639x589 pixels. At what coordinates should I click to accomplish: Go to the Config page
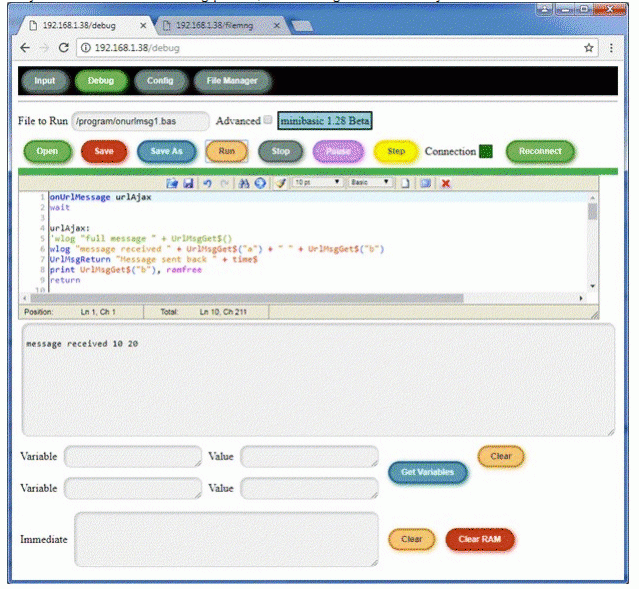point(160,81)
